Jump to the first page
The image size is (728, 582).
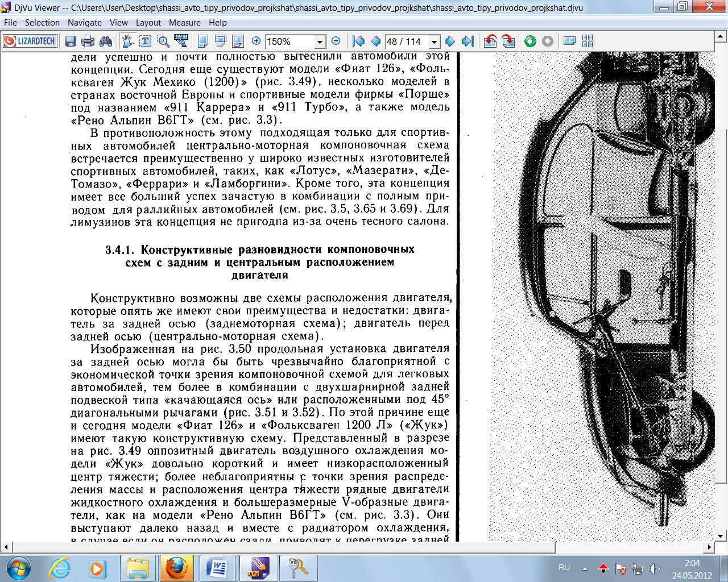358,41
